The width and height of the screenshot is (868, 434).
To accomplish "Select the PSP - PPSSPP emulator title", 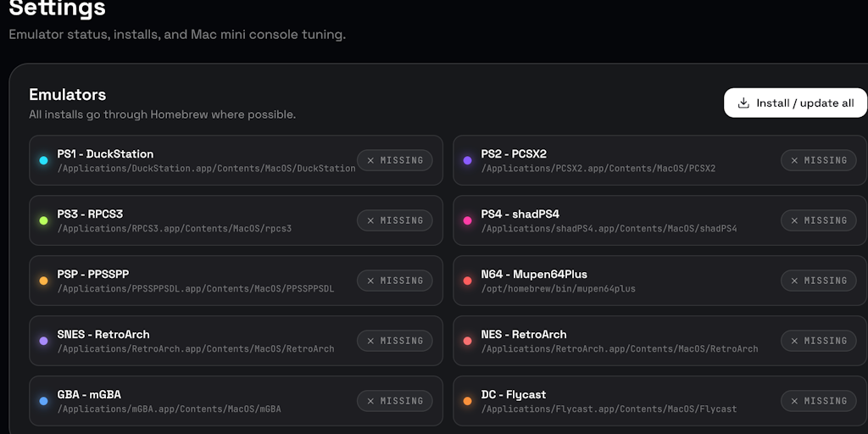I will [93, 274].
